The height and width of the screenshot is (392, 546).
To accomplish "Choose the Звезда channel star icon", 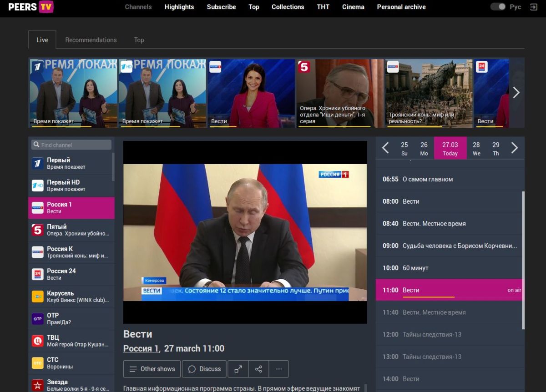I will coord(37,385).
